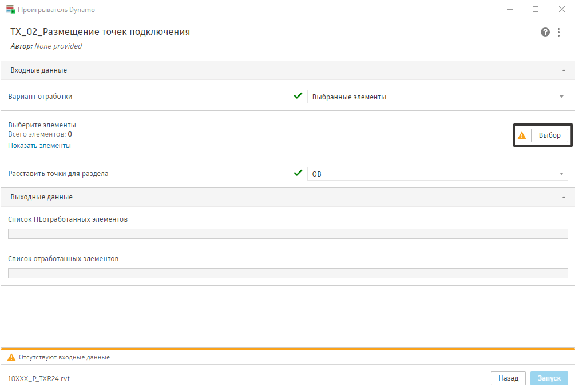This screenshot has width=575, height=392.
Task: Click the Список НЕотработанных элементов output field
Action: click(x=288, y=233)
